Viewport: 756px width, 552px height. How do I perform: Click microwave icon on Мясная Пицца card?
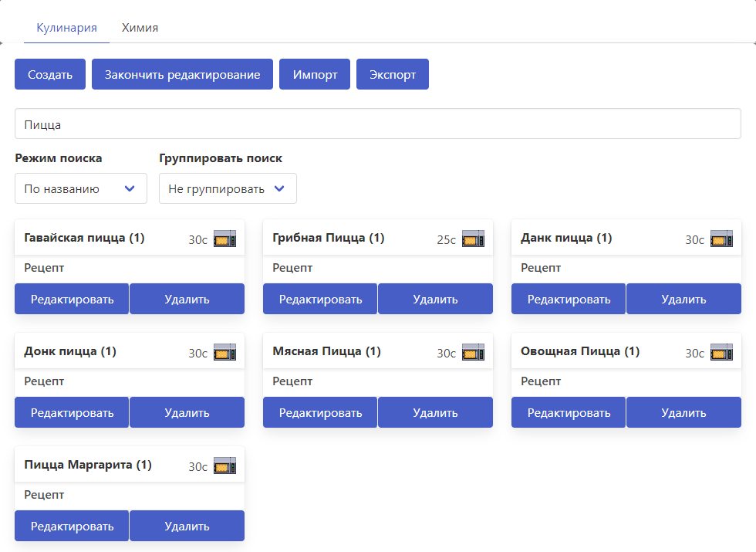[x=473, y=352]
